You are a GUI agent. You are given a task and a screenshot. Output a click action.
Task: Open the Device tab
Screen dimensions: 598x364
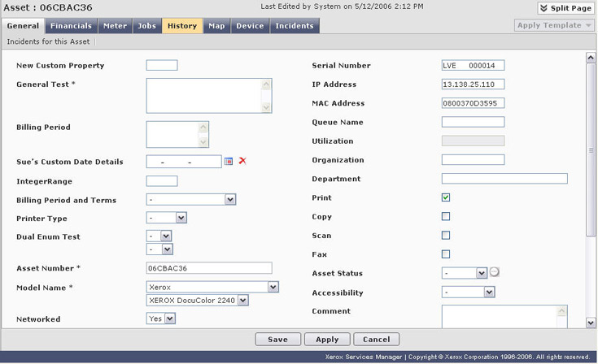coord(250,26)
